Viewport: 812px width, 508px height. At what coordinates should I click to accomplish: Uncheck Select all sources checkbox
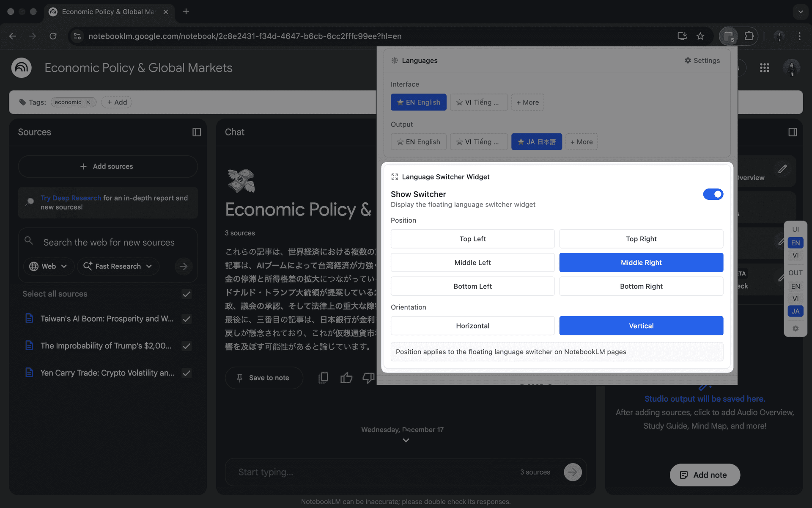pyautogui.click(x=187, y=294)
